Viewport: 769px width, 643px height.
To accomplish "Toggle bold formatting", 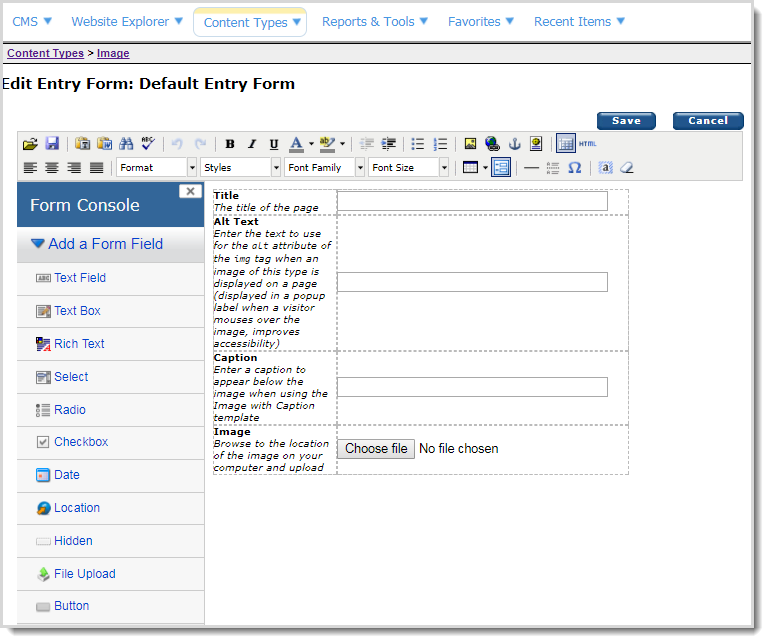I will [230, 145].
